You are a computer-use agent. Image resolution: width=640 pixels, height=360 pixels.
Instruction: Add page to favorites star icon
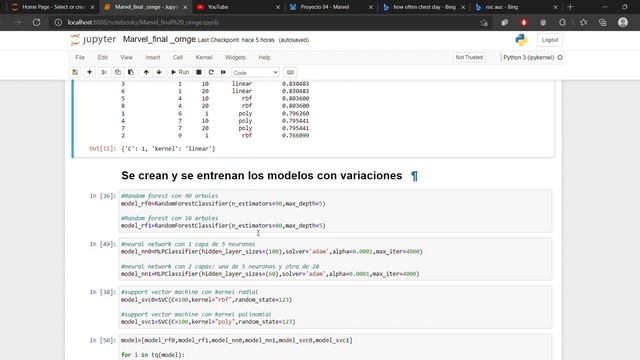(x=484, y=23)
